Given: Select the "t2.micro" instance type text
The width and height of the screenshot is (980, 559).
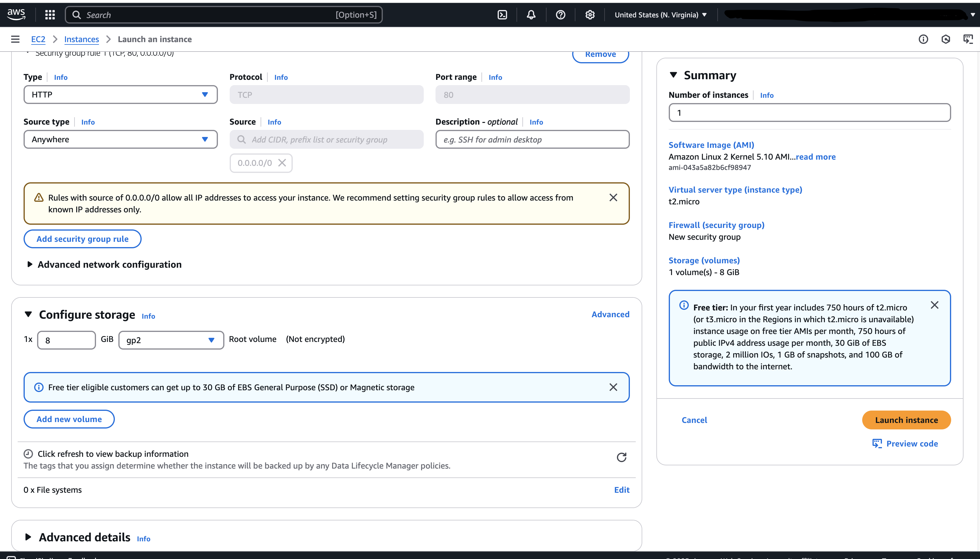Looking at the screenshot, I should 684,201.
